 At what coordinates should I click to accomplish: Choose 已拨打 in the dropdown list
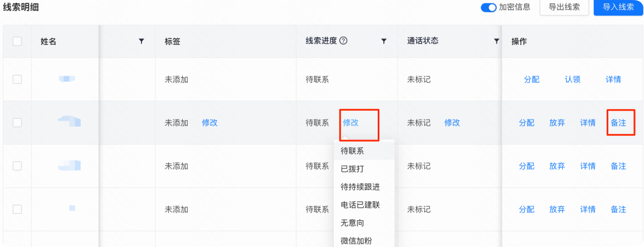tap(364, 169)
